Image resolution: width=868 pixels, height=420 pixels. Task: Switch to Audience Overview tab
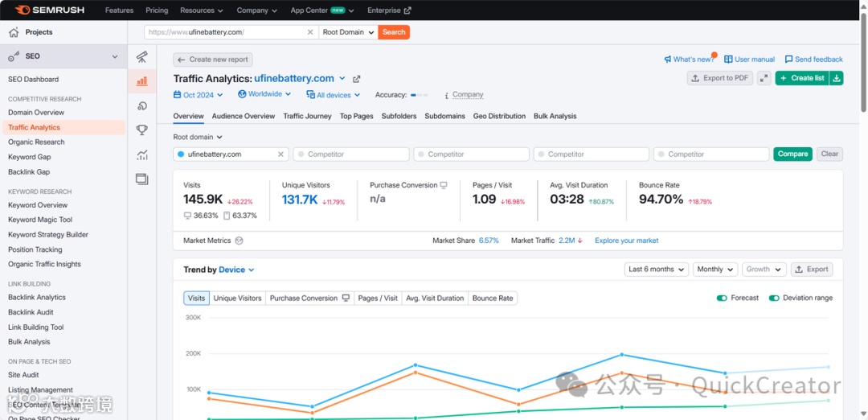click(244, 117)
